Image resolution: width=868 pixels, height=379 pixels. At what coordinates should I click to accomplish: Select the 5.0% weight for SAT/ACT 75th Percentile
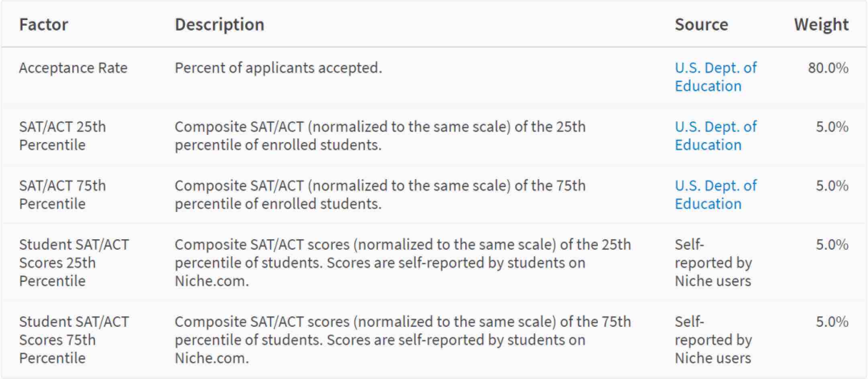831,186
